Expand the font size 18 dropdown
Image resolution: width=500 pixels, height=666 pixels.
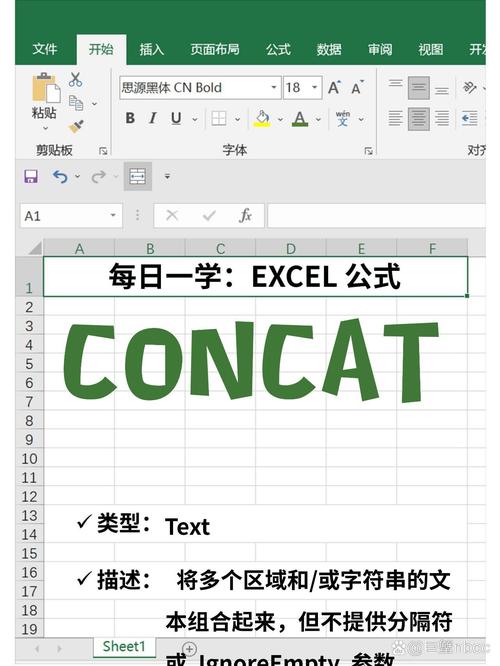click(315, 87)
